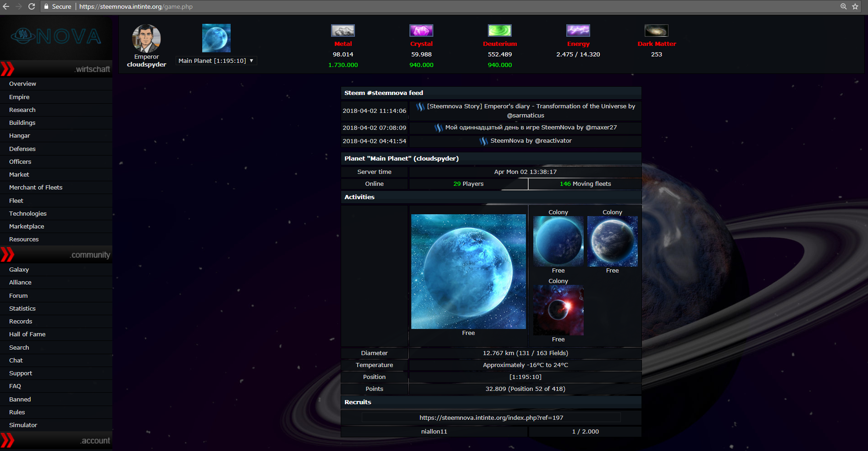Click the Crystal resource icon
The height and width of the screenshot is (451, 868).
click(421, 31)
